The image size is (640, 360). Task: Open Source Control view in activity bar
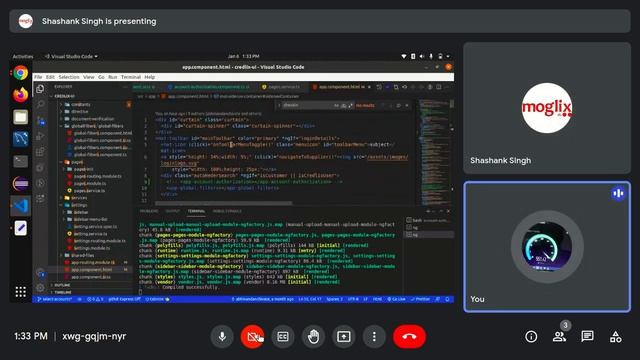(x=40, y=120)
